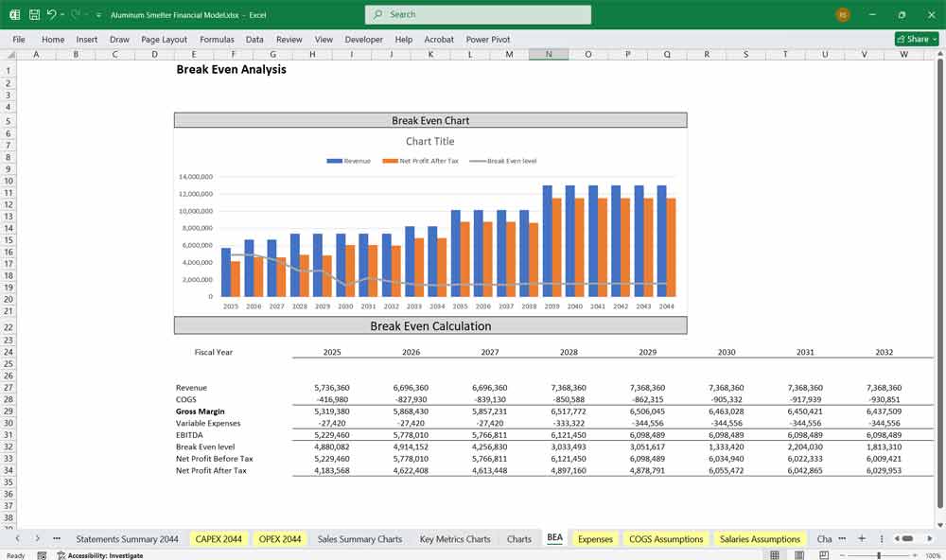
Task: Open the Formulas ribbon tab
Action: (x=217, y=40)
